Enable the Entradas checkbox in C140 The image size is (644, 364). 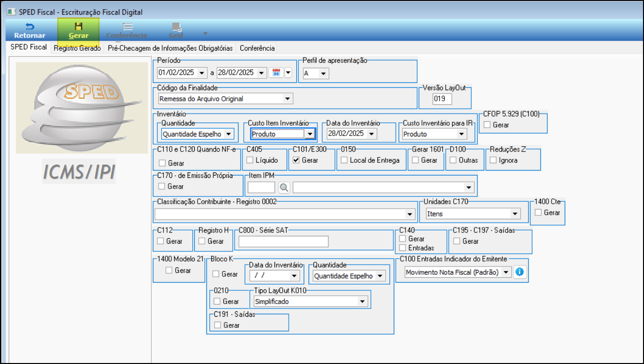403,248
